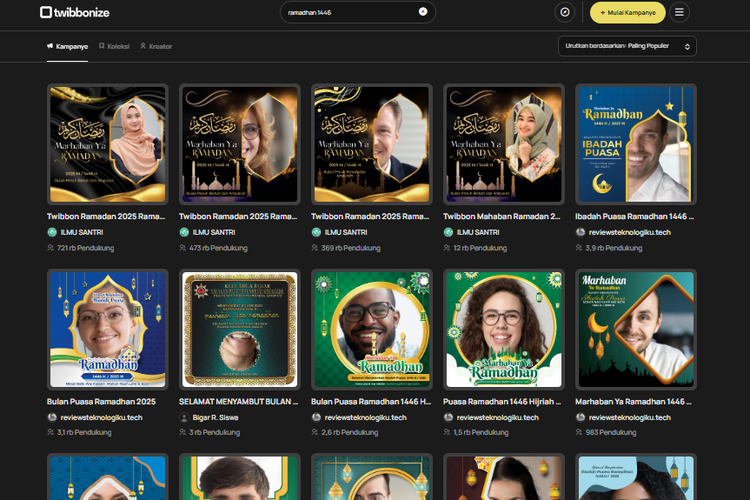This screenshot has width=750, height=500.
Task: Clear the search field text
Action: pos(423,11)
